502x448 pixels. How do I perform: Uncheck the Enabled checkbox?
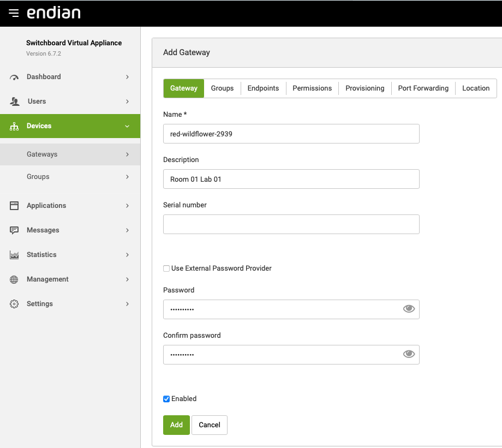point(166,399)
